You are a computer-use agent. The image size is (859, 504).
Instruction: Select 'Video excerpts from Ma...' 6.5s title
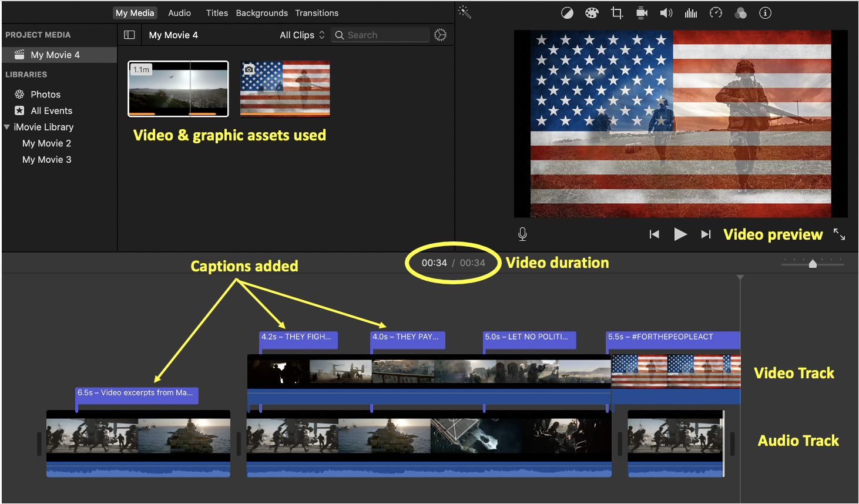[x=137, y=395]
